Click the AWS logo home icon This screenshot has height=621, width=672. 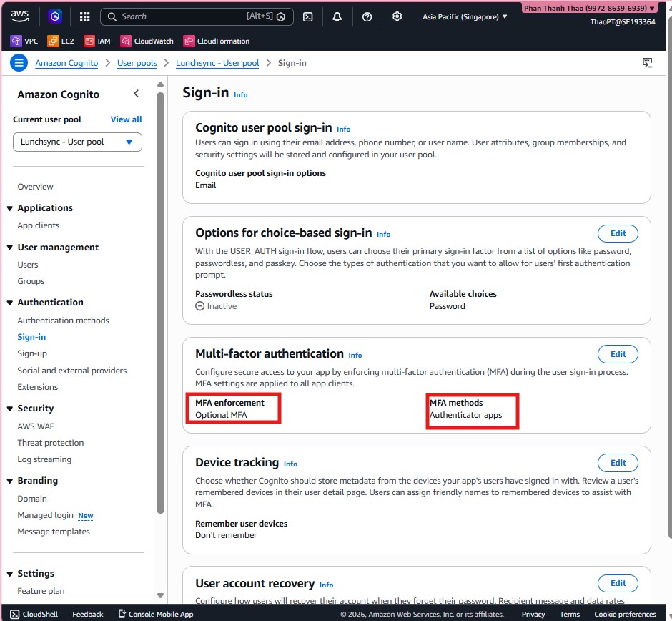19,16
